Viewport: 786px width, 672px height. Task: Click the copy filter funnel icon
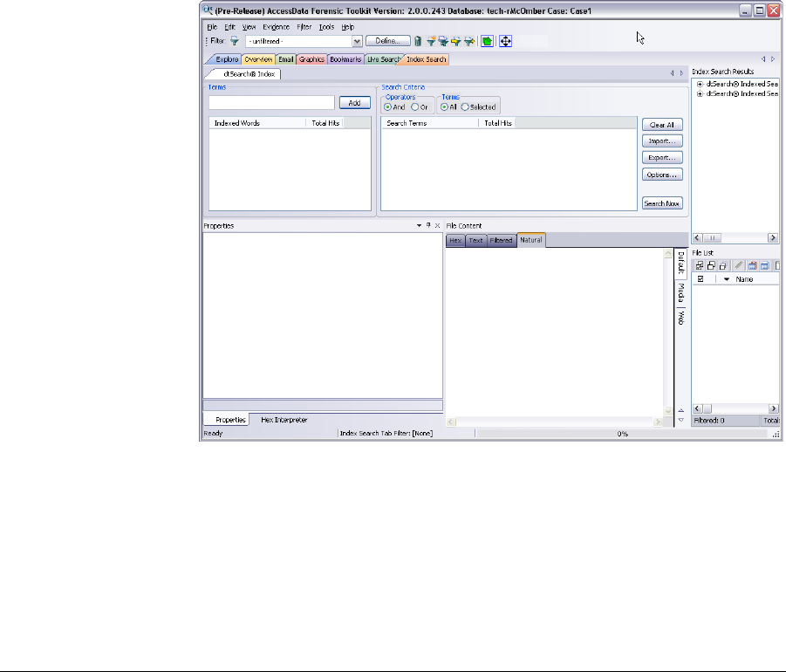(x=443, y=41)
